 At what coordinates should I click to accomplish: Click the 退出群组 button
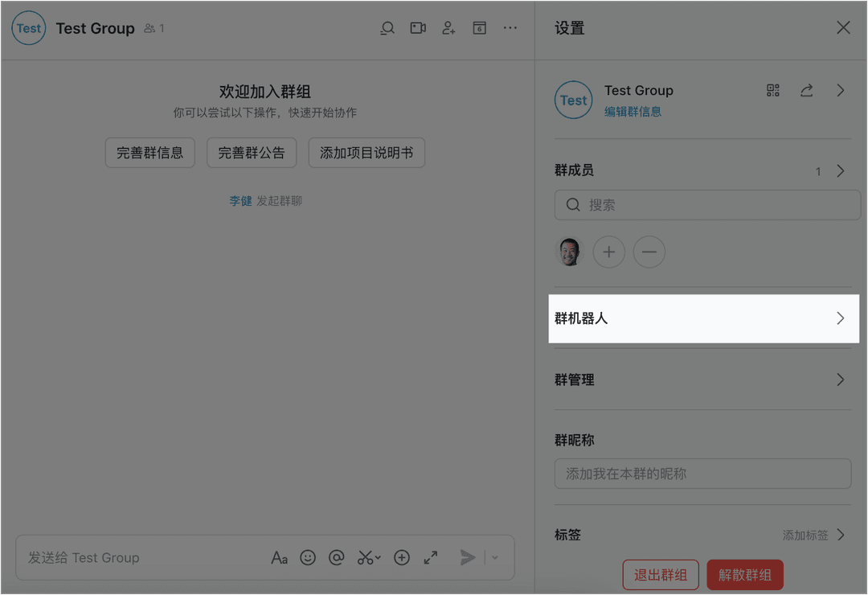tap(661, 575)
